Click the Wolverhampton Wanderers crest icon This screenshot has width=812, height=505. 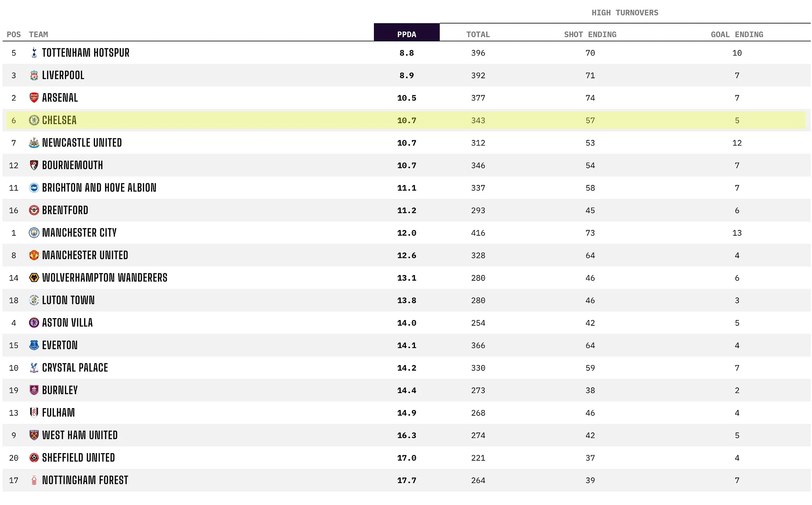pos(34,278)
